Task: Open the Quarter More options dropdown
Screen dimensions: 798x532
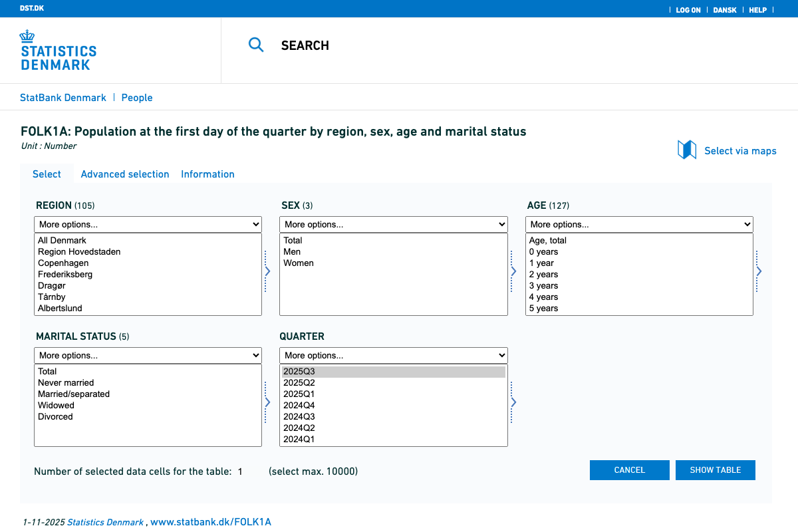Action: pos(393,355)
